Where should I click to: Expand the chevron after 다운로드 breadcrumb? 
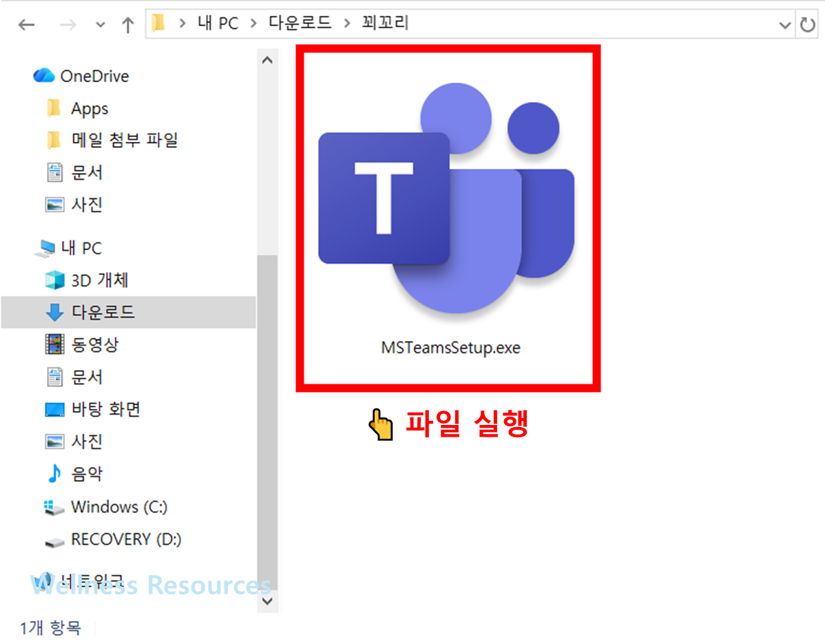click(346, 23)
